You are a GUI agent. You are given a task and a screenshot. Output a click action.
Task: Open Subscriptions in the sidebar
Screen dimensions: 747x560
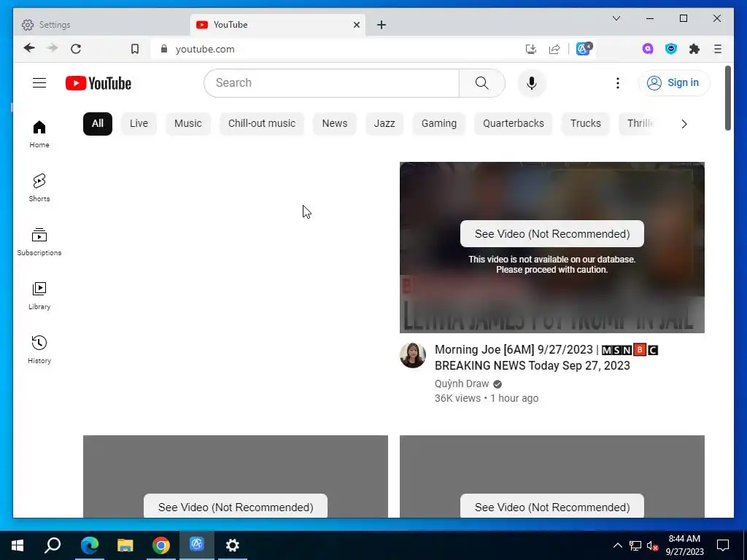point(39,242)
